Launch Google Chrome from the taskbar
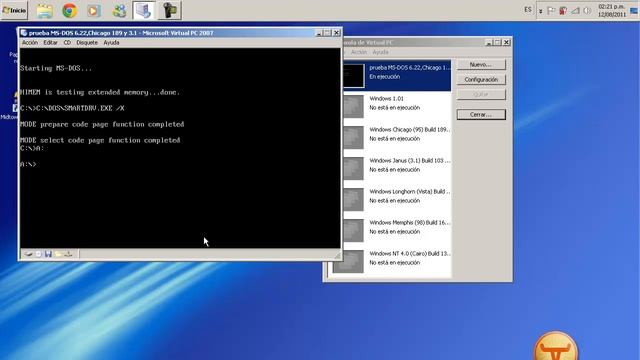This screenshot has height=360, width=640. tap(69, 11)
